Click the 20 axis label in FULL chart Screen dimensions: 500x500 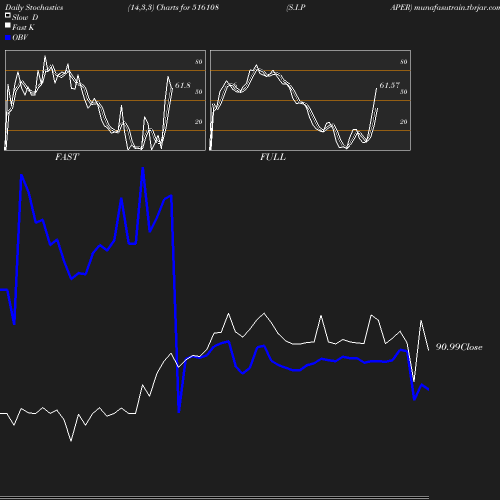point(404,122)
